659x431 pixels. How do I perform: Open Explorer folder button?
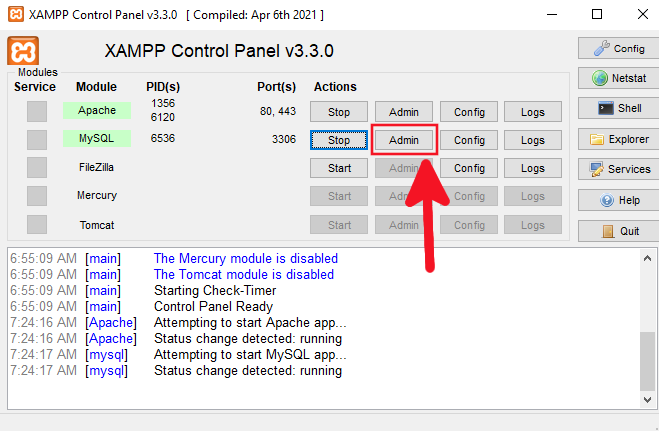[x=618, y=139]
